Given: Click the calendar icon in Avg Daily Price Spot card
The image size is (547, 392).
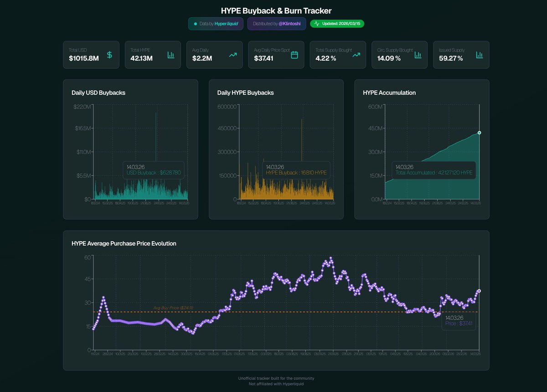Looking at the screenshot, I should pyautogui.click(x=294, y=55).
